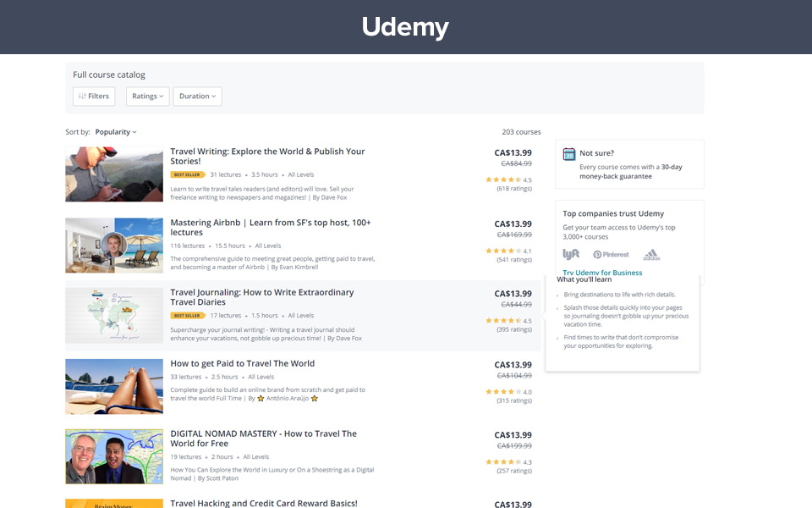The height and width of the screenshot is (508, 812).
Task: Click the star rating 4.3 for Digital Nomad Mastery
Action: (508, 462)
